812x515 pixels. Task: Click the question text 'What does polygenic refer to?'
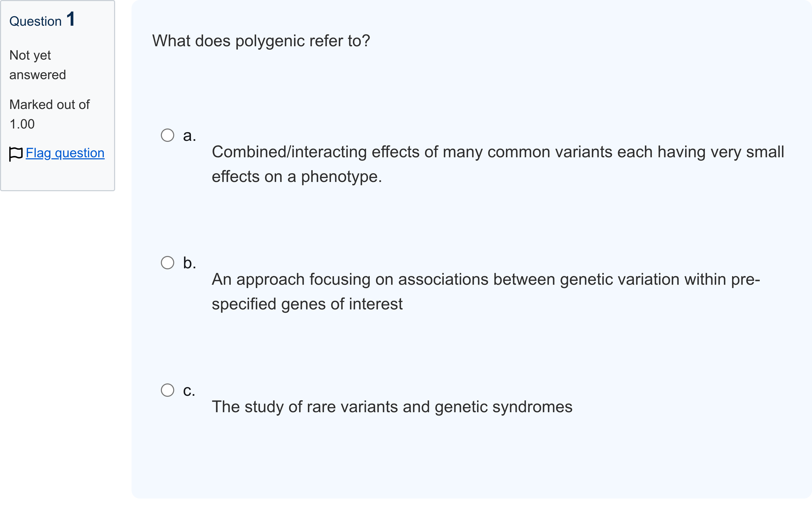tap(261, 41)
